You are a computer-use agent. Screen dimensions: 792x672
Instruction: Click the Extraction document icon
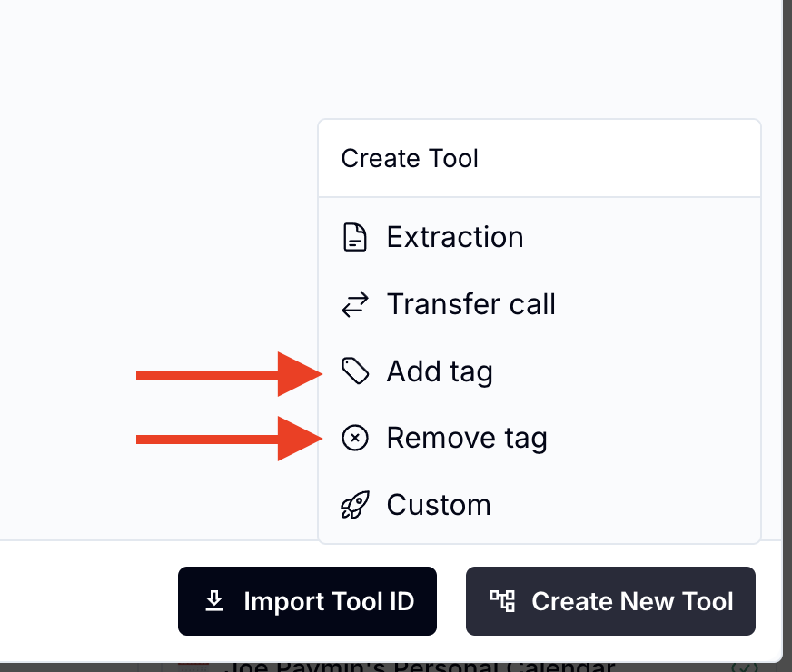[354, 238]
